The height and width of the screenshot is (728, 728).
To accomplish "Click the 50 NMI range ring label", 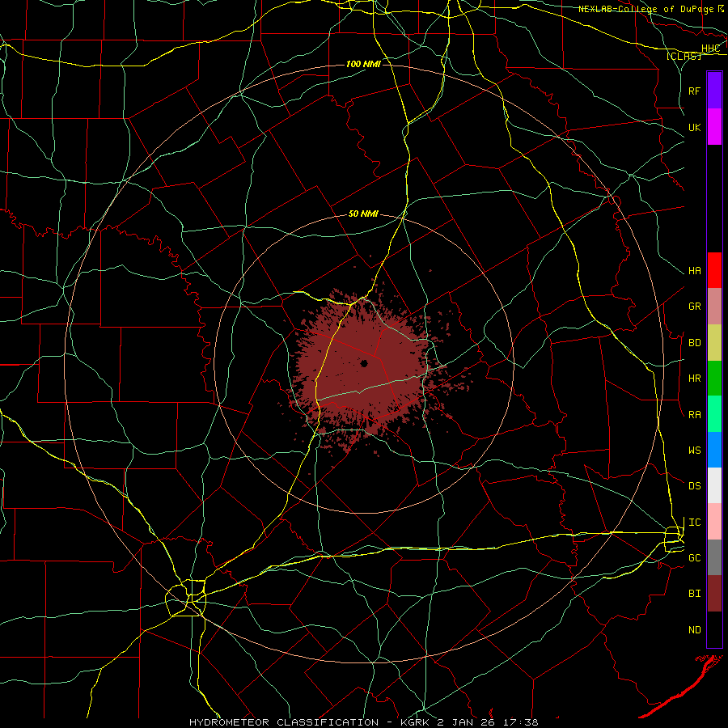I will (363, 214).
